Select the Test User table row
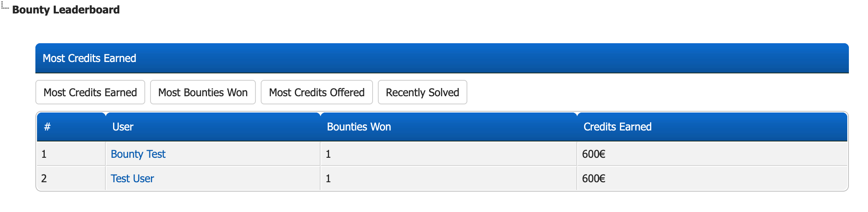The height and width of the screenshot is (212, 868). coord(442,179)
